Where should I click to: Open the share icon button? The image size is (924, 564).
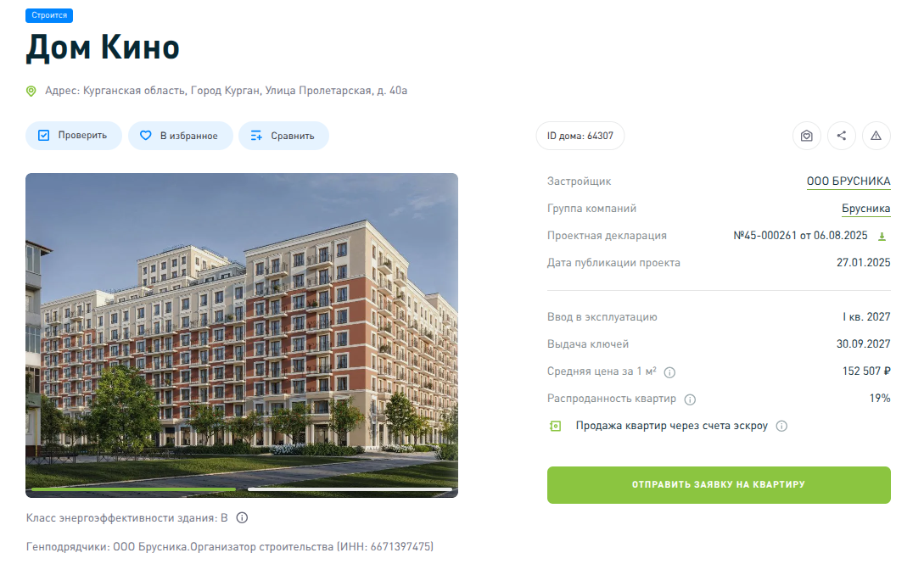click(x=842, y=136)
